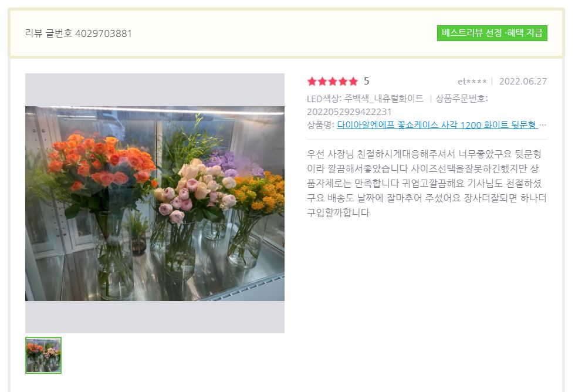Click the rating score number 5
This screenshot has width=575, height=392.
coord(366,82)
